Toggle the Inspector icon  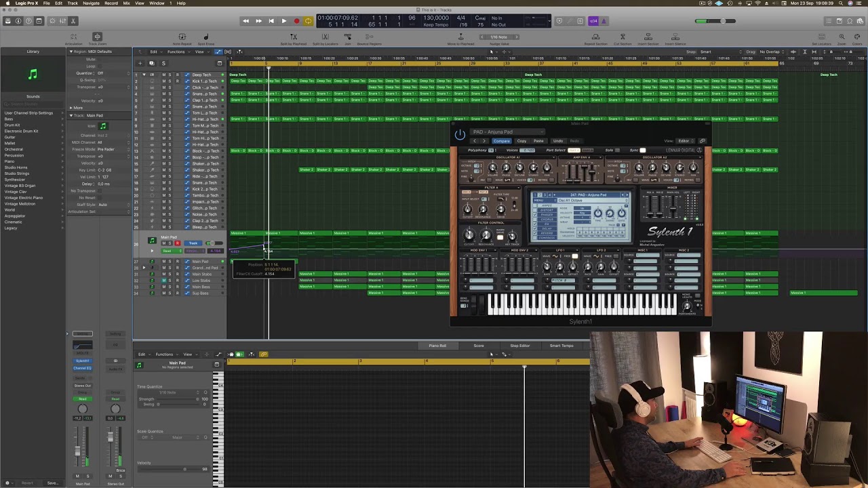(18, 21)
